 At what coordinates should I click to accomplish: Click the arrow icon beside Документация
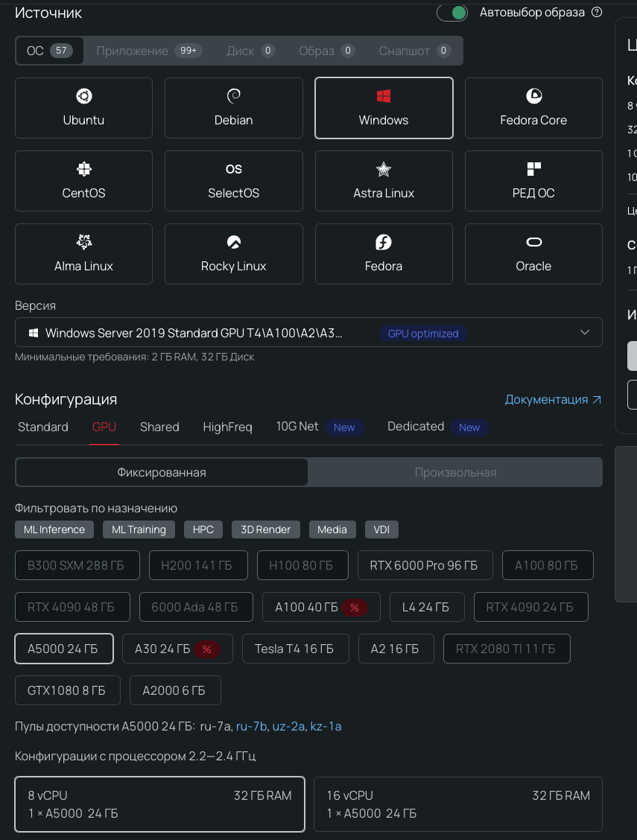tap(597, 400)
